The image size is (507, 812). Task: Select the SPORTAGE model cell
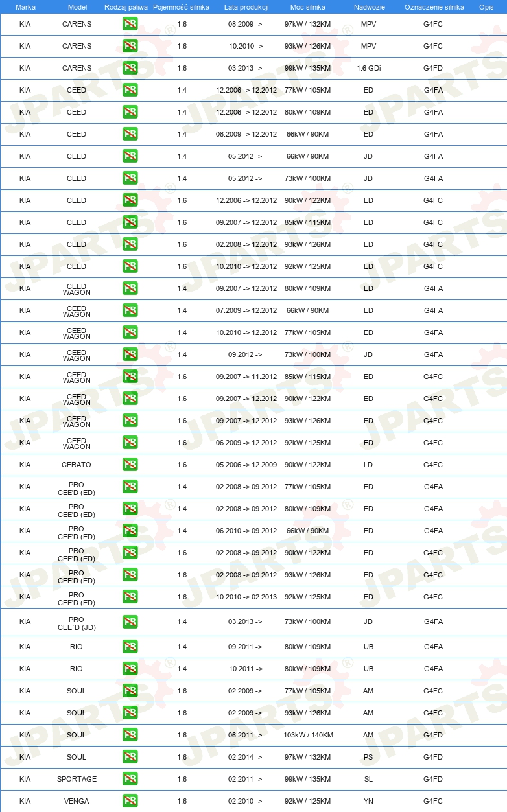pos(77,779)
